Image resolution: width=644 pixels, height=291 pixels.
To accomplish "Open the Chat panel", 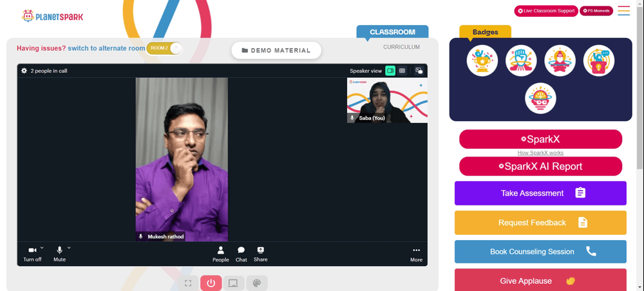I will (241, 254).
